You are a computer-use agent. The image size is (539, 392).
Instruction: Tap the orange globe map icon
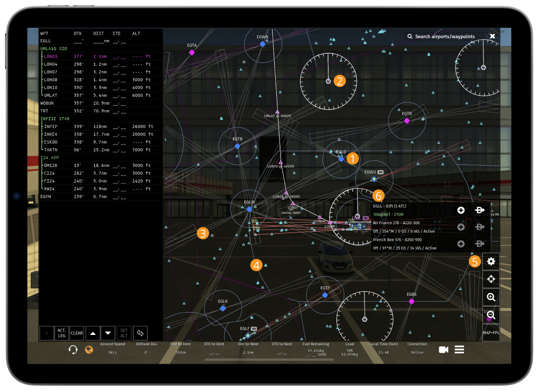pos(89,350)
